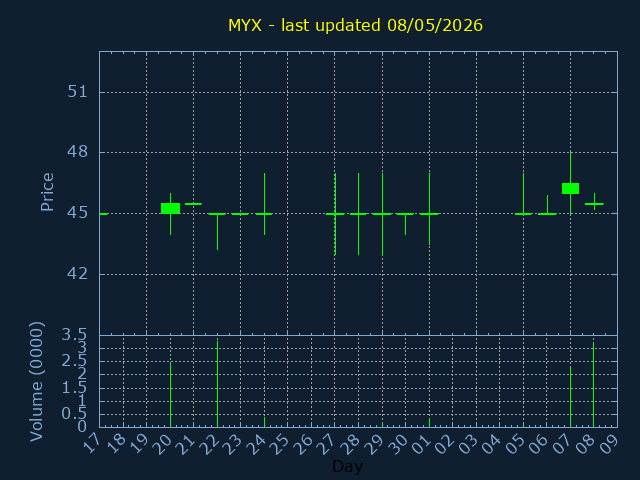The width and height of the screenshot is (640, 480).
Task: Click the 09 day axis label
Action: [x=610, y=444]
